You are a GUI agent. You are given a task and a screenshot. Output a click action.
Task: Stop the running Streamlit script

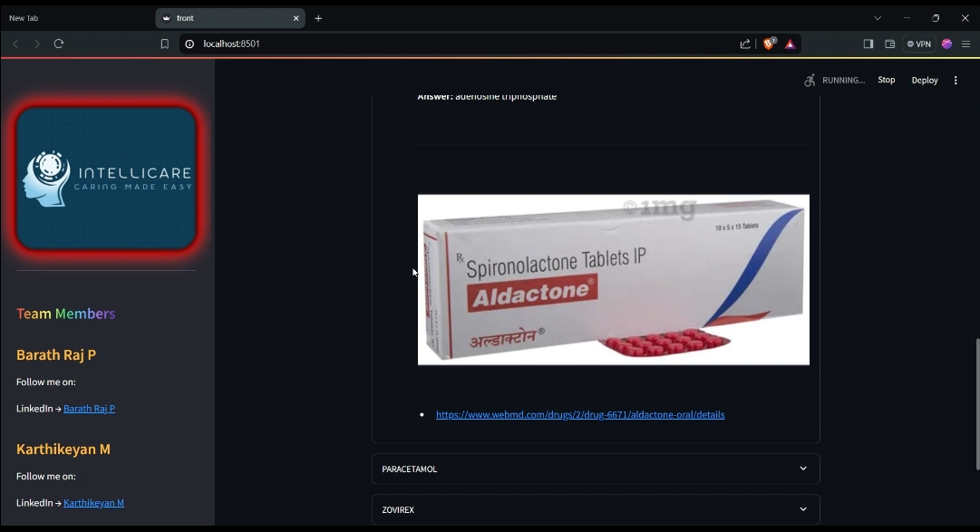tap(887, 80)
